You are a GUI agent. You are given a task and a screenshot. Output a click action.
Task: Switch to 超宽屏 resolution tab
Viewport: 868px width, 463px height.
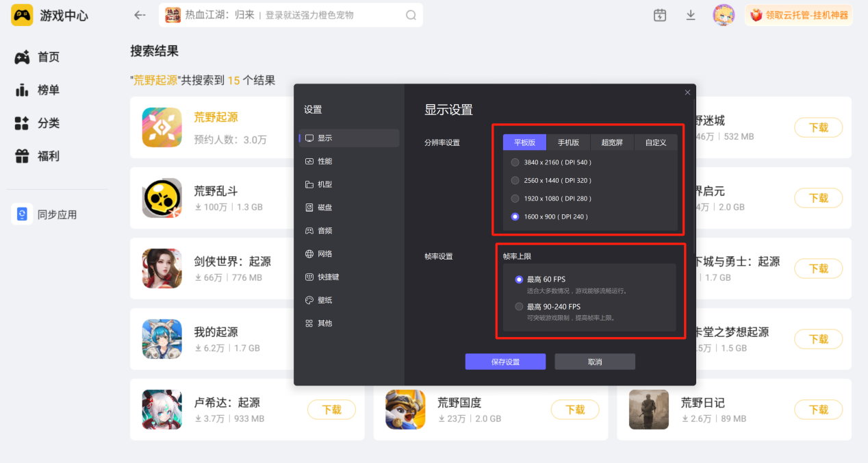pyautogui.click(x=612, y=142)
